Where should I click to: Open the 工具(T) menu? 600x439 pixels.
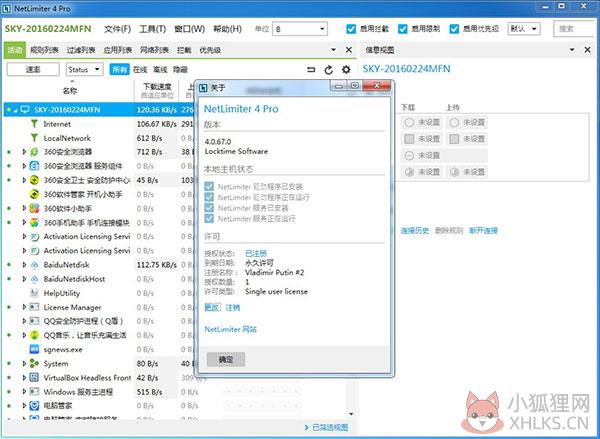click(153, 29)
